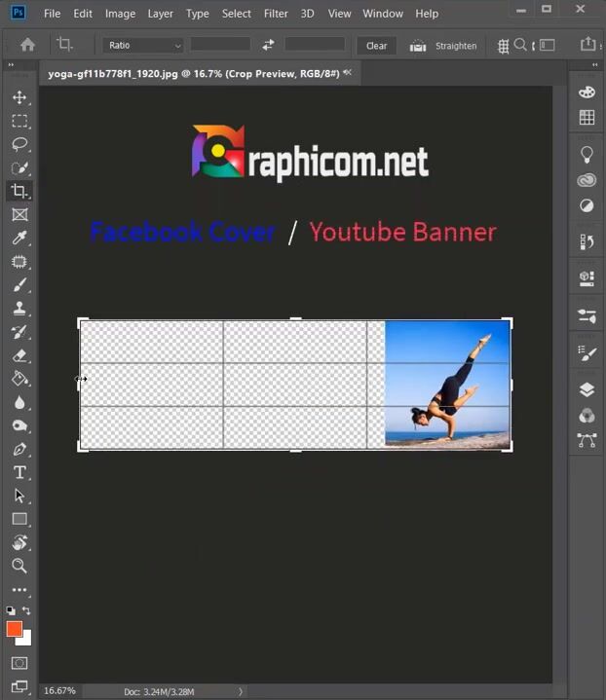
Task: Clear the crop ratio values
Action: point(376,46)
